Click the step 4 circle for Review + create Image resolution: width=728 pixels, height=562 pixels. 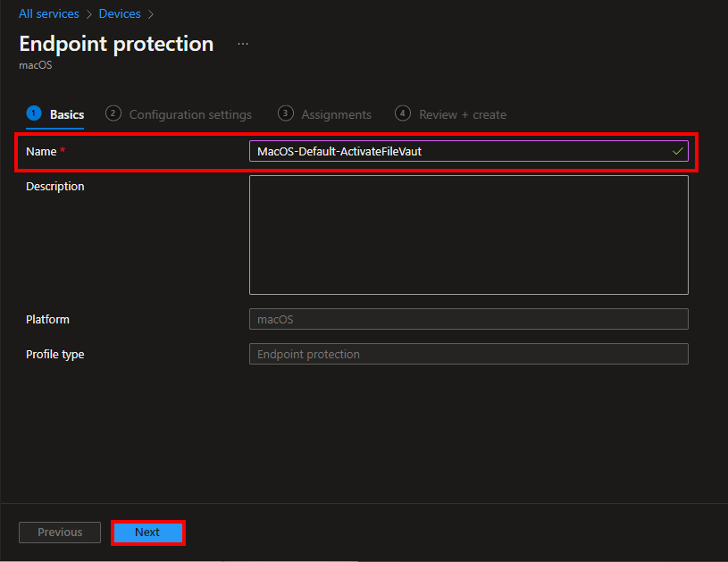(402, 113)
